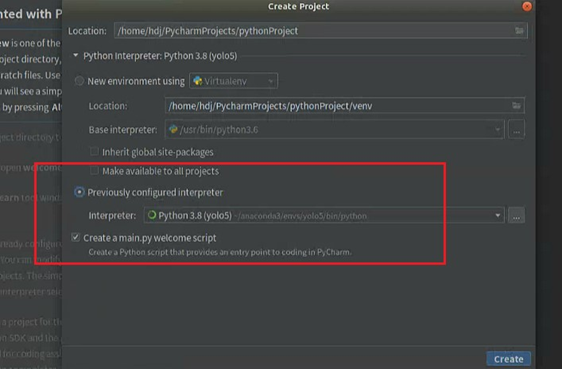This screenshot has height=369, width=562.
Task: Open the Virtualenv environment type dropdown
Action: point(233,81)
